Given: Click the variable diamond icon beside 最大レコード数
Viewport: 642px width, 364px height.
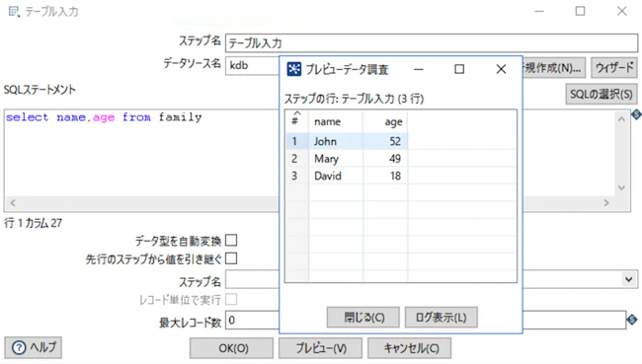Looking at the screenshot, I should coord(632,319).
